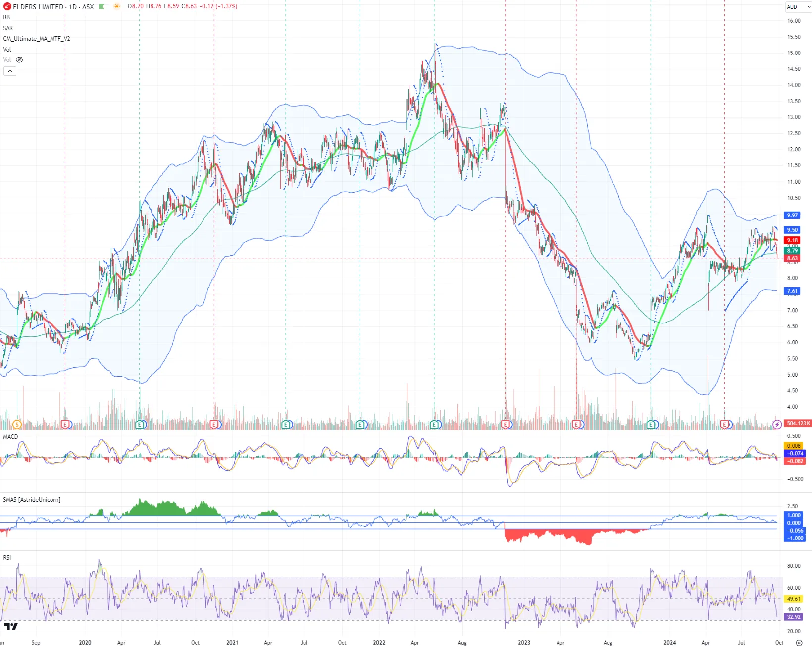This screenshot has width=812, height=647.
Task: Click the RSI pane title
Action: [x=7, y=558]
